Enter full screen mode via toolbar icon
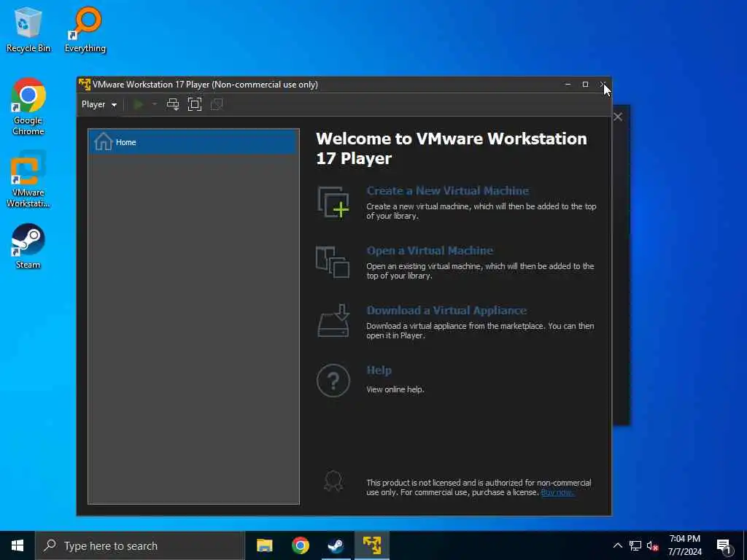Viewport: 747px width, 560px height. coord(195,104)
